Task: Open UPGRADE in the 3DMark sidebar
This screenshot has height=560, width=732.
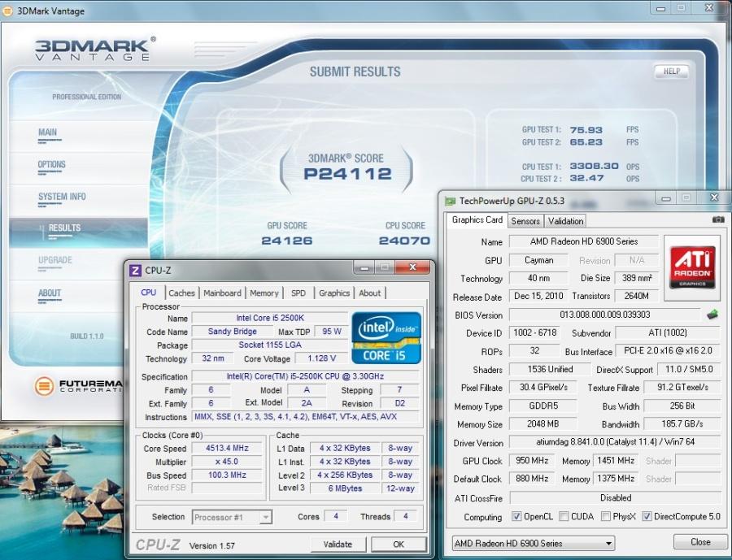Action: tap(55, 260)
